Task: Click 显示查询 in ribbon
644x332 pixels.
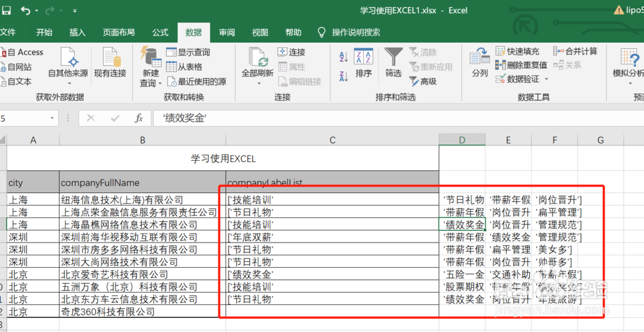Action: [x=188, y=52]
